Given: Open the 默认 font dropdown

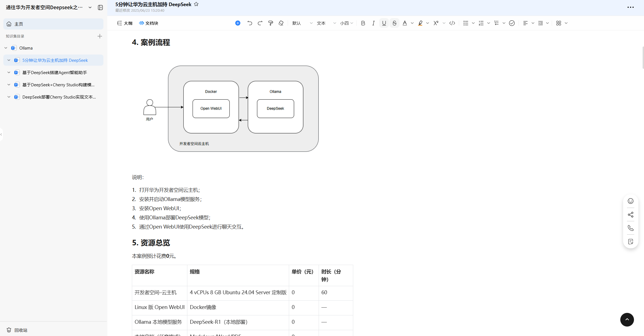Looking at the screenshot, I should pos(302,23).
